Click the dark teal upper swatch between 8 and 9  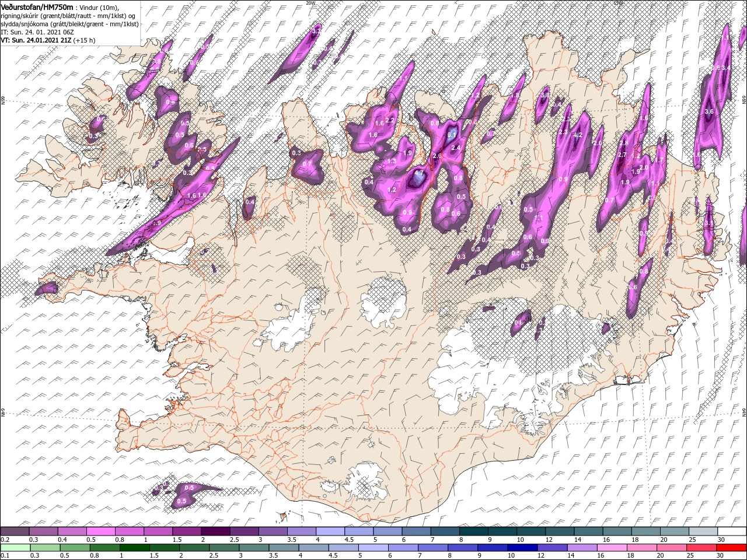point(473,531)
